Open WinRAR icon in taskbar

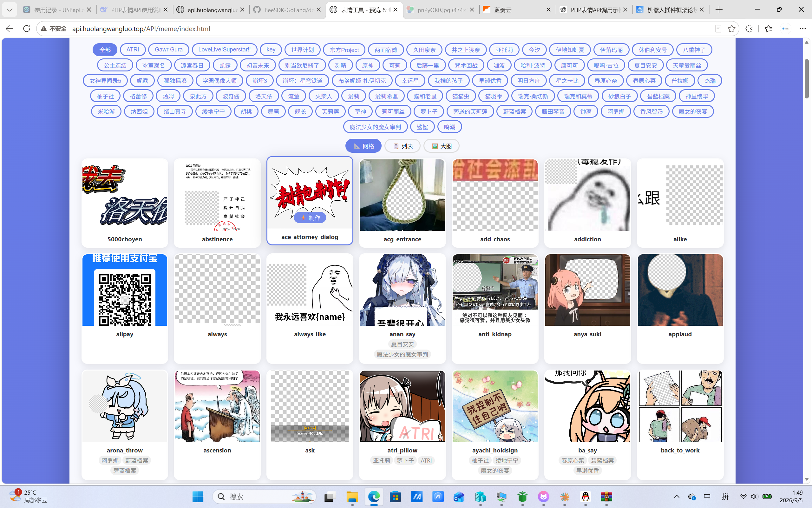tap(606, 497)
